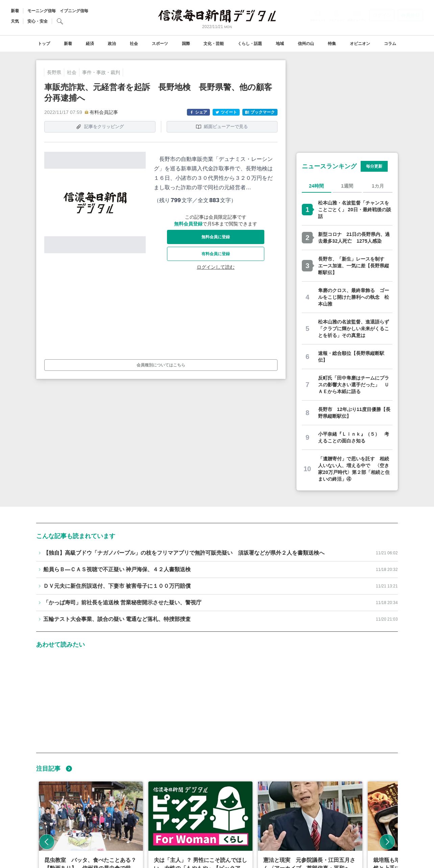This screenshot has width=434, height=868.
Task: Open the 文化・芸能 navigation item
Action: (214, 44)
